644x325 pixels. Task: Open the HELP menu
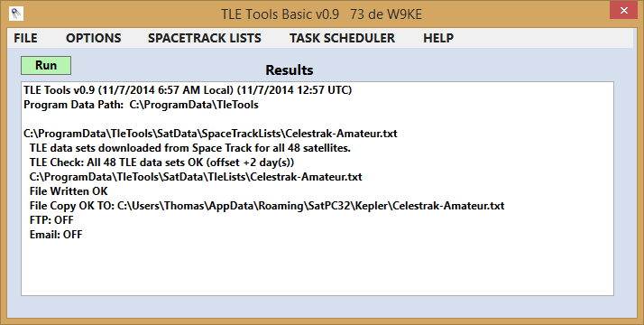(x=438, y=38)
